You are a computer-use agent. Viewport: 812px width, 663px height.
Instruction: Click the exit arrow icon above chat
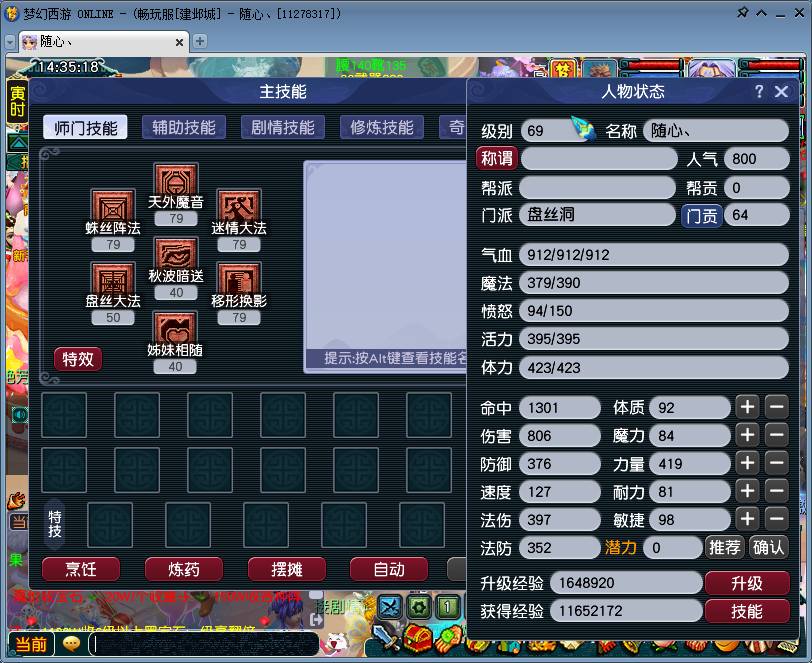tap(316, 619)
